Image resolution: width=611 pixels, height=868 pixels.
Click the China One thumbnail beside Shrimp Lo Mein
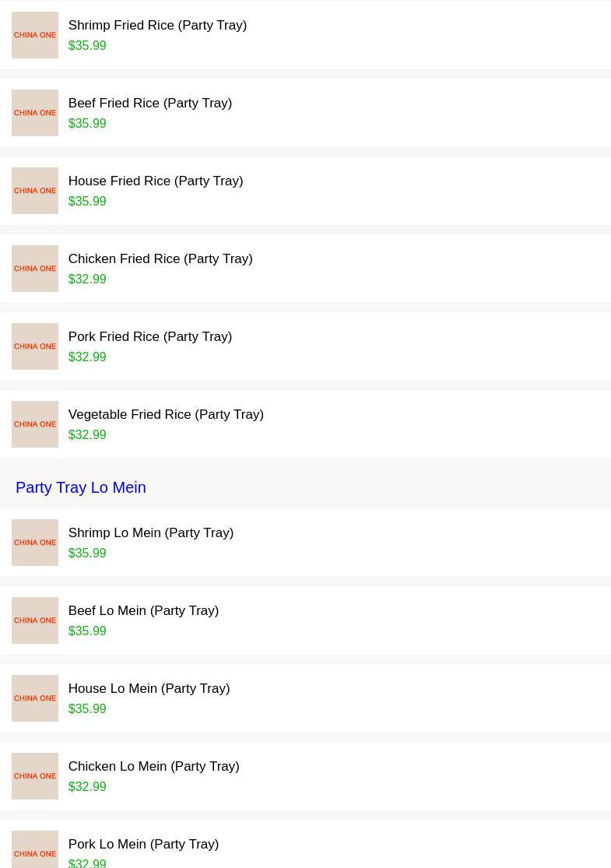point(35,543)
